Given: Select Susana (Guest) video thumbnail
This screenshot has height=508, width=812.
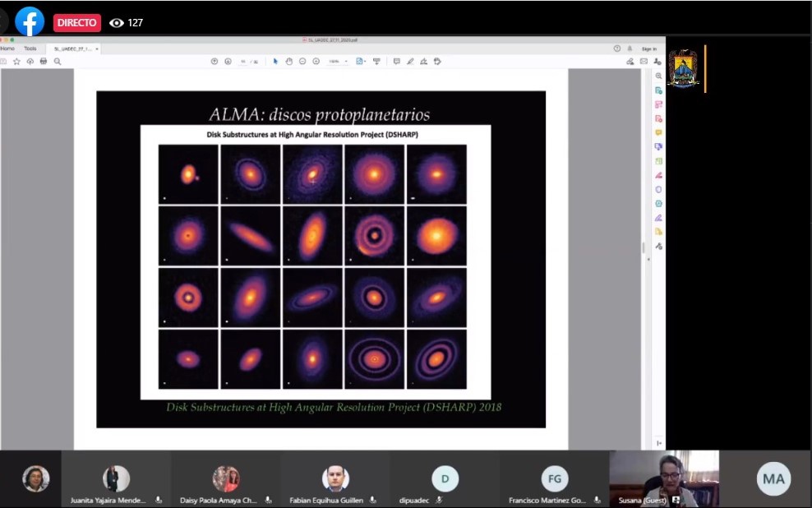Looking at the screenshot, I should click(664, 478).
